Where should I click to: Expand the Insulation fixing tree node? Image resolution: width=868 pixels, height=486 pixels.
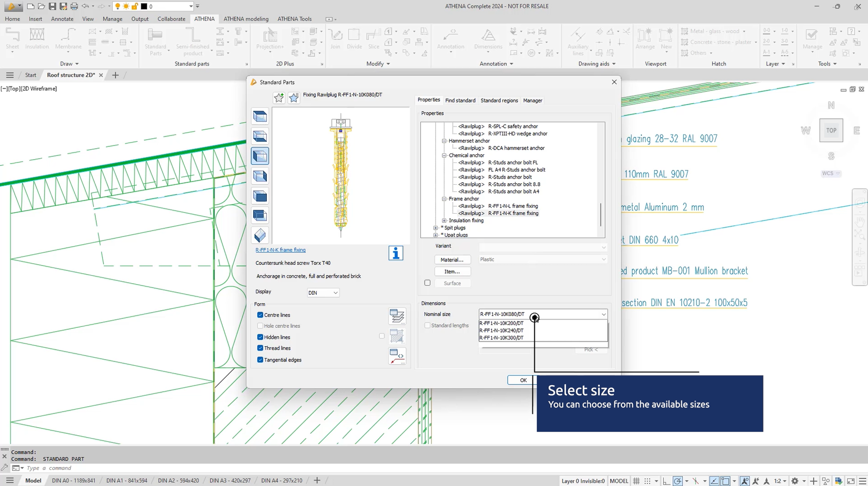444,221
